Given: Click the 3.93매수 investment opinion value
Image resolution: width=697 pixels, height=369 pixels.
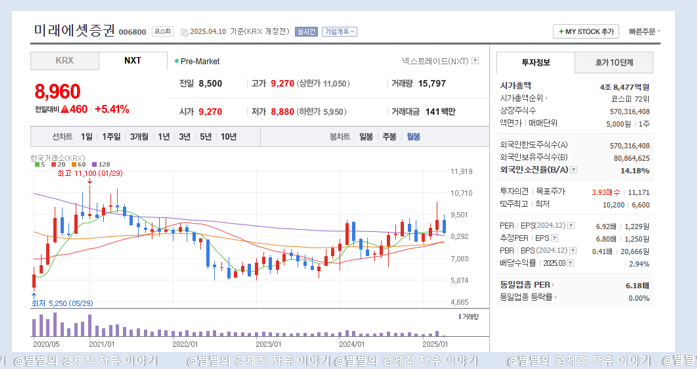Looking at the screenshot, I should tap(605, 192).
